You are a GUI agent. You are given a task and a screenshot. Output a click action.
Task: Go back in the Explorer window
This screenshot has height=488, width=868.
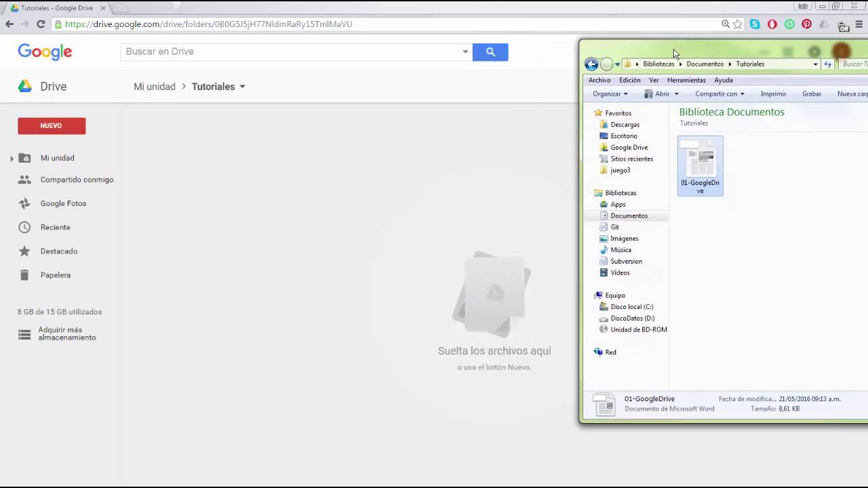(x=591, y=64)
